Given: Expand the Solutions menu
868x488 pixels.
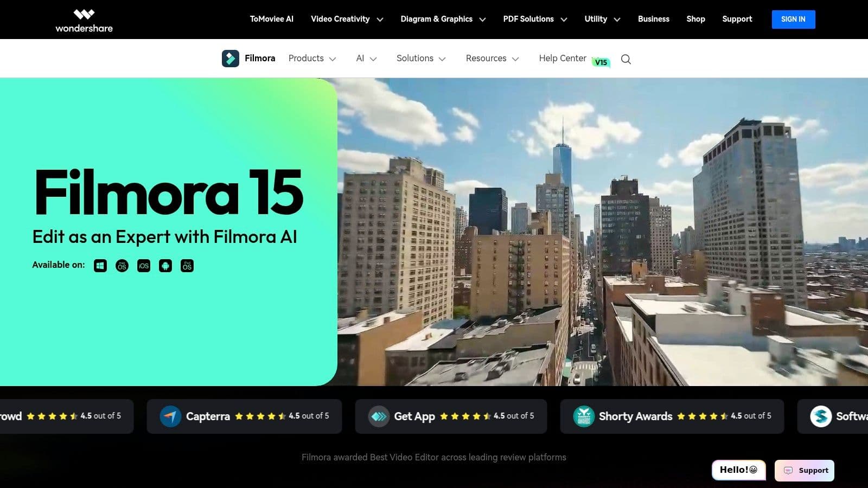Looking at the screenshot, I should 414,58.
